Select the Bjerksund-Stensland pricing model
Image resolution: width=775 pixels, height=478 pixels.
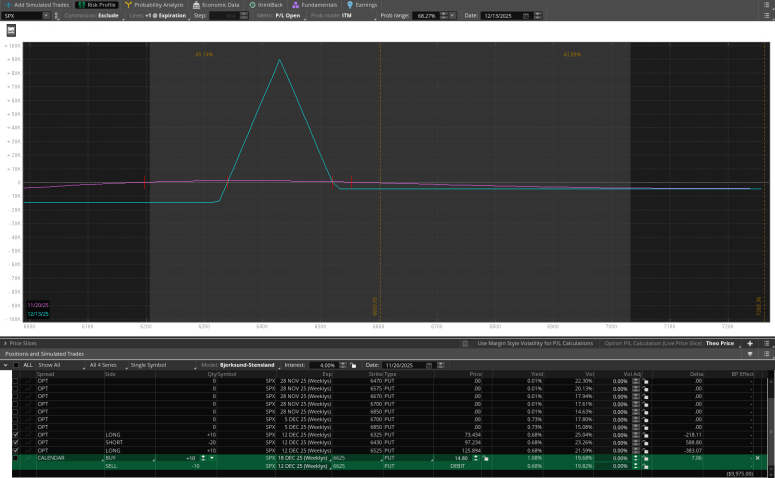coord(249,365)
